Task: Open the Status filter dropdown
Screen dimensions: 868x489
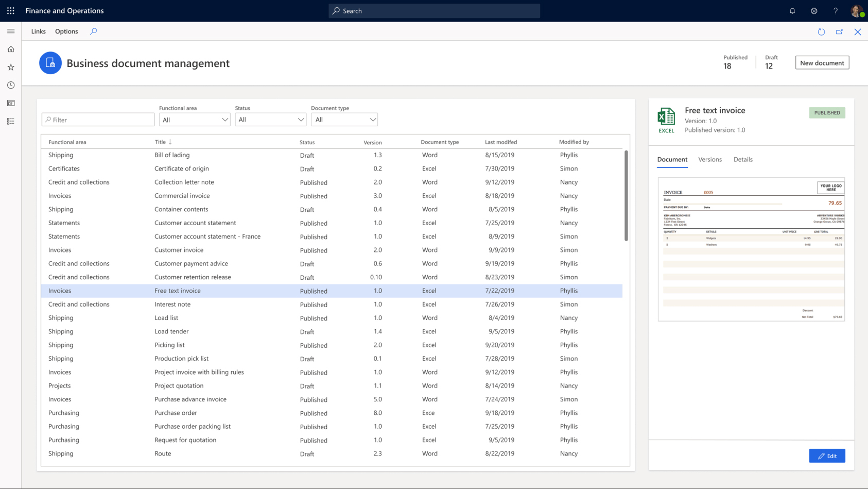Action: (270, 120)
